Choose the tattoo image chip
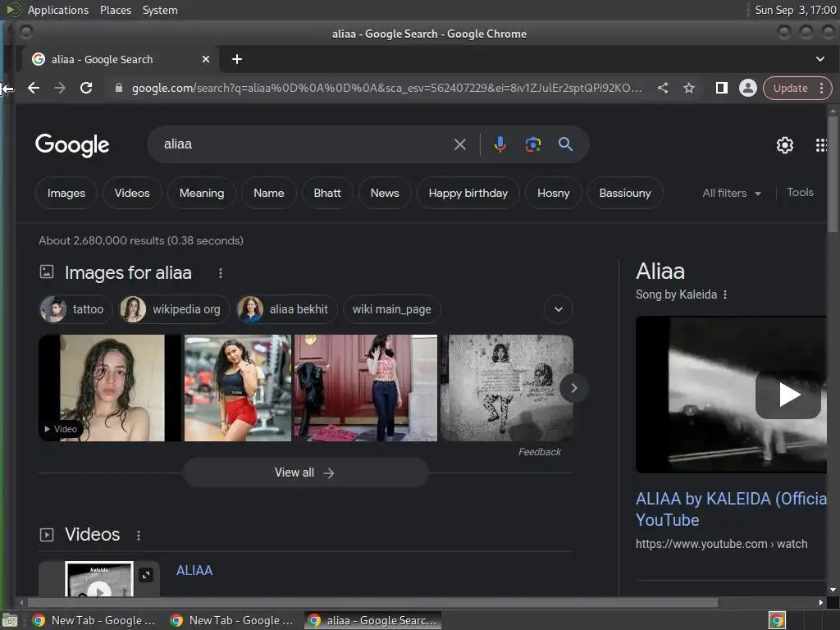This screenshot has width=840, height=630. click(x=75, y=309)
